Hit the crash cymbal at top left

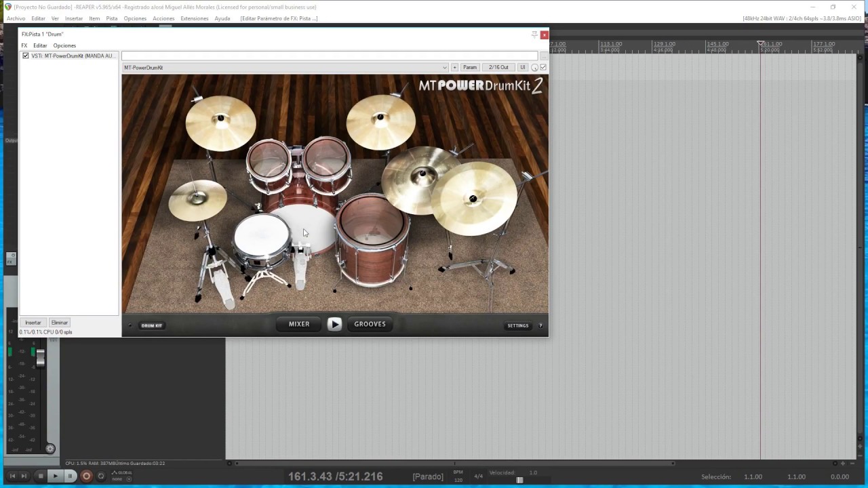pyautogui.click(x=220, y=122)
